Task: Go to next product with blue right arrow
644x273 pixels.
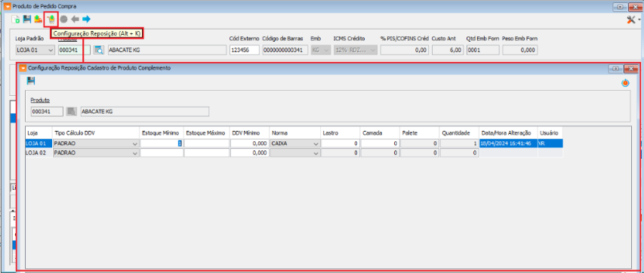Action: [86, 19]
